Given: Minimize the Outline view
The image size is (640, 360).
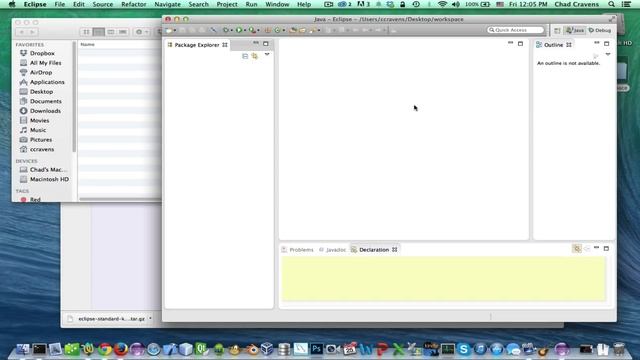Looking at the screenshot, I should tap(597, 42).
